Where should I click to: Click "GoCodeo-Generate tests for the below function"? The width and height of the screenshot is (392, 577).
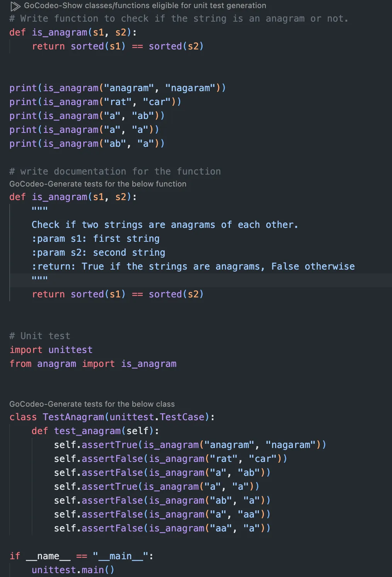coord(98,184)
